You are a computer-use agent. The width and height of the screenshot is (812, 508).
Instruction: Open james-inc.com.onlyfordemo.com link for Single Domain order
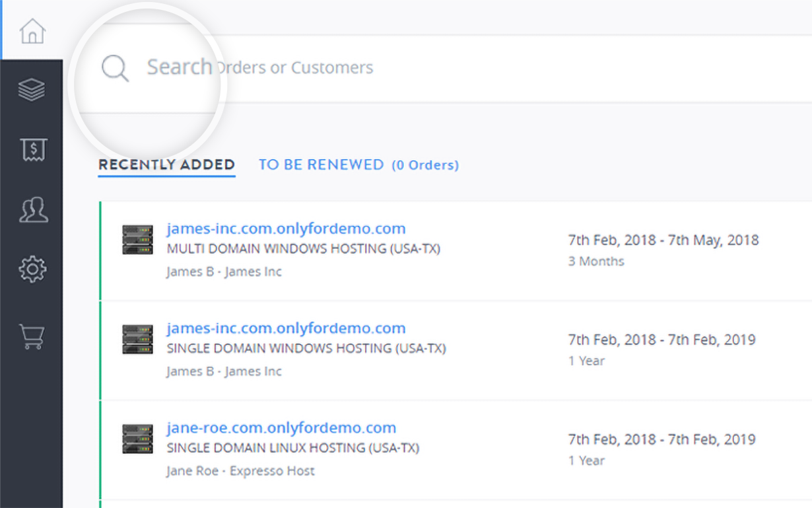(x=286, y=328)
